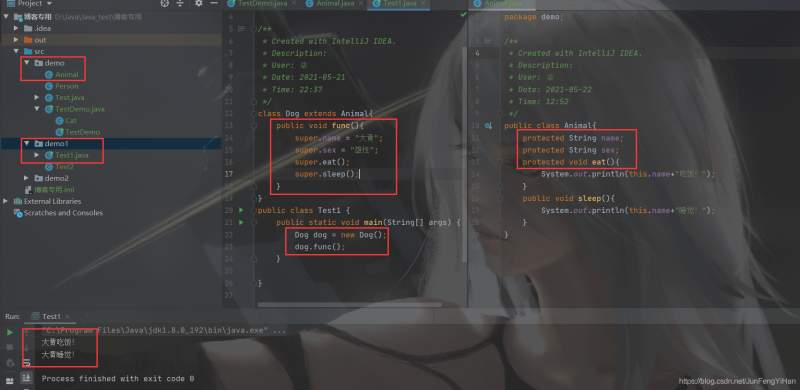
Task: Click the locate/select opened file target icon
Action: pyautogui.click(x=164, y=3)
